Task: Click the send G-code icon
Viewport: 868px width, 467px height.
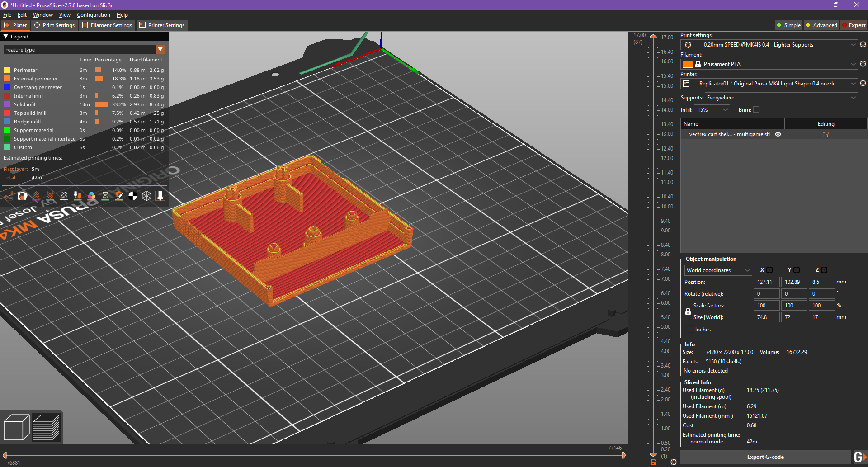Action: tap(859, 457)
